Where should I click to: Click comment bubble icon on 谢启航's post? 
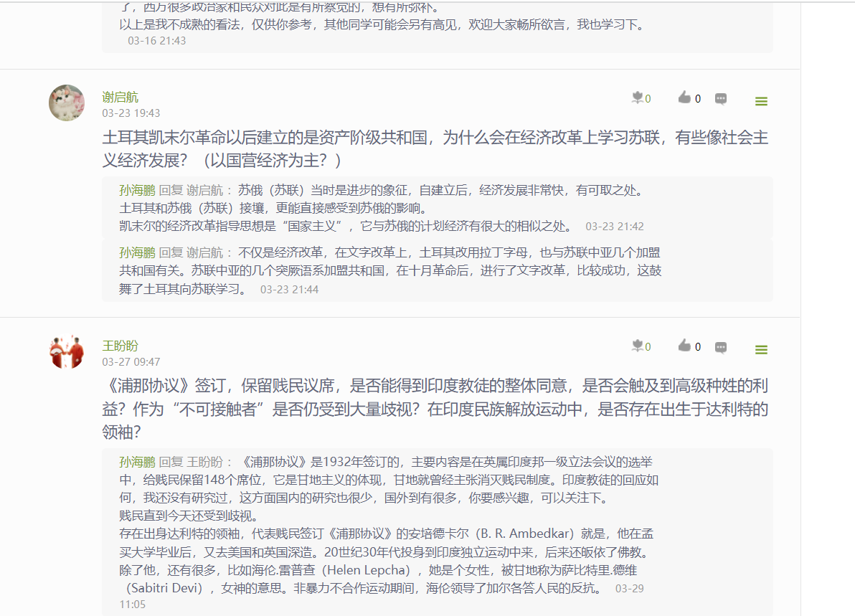pyautogui.click(x=721, y=99)
